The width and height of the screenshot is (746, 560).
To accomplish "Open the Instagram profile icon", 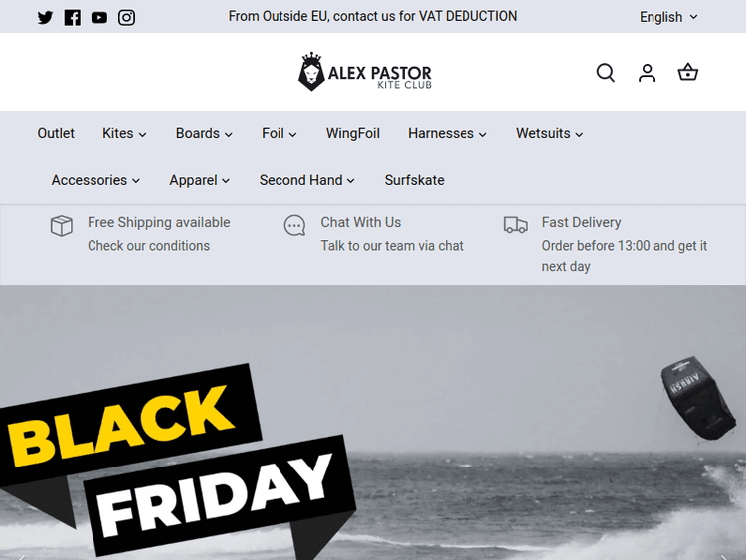I will tap(126, 18).
